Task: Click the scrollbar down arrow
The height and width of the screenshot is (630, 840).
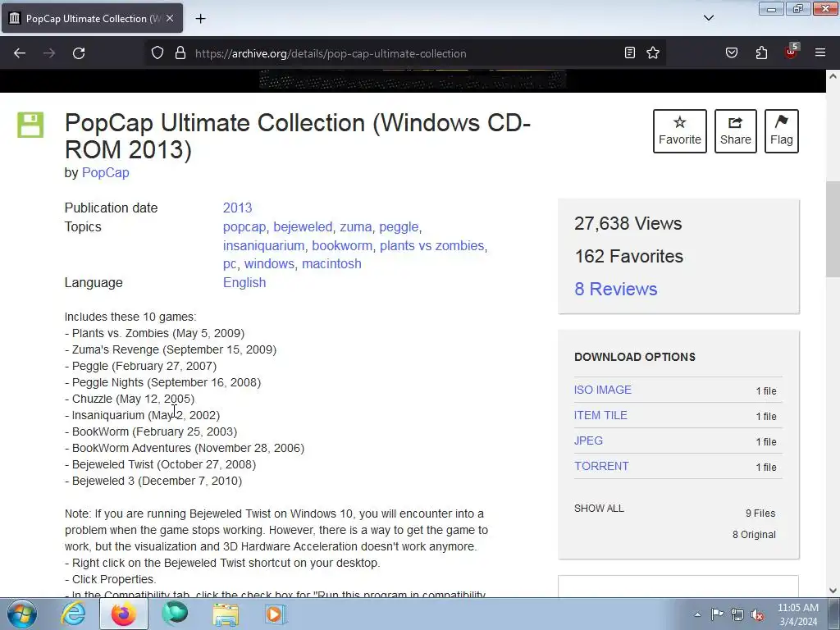Action: pos(833,591)
